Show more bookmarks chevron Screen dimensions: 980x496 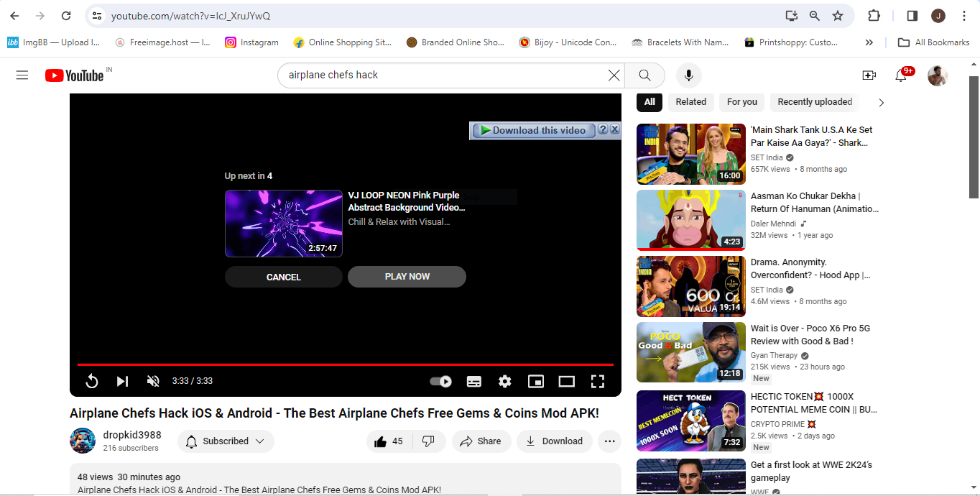coord(869,42)
